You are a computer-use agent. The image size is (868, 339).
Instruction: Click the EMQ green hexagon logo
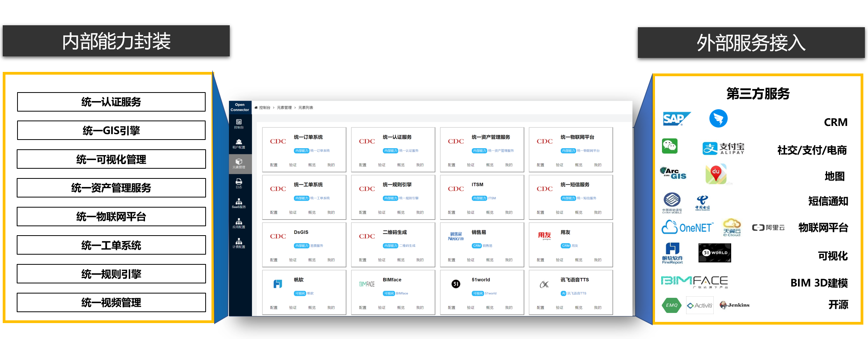tap(672, 305)
